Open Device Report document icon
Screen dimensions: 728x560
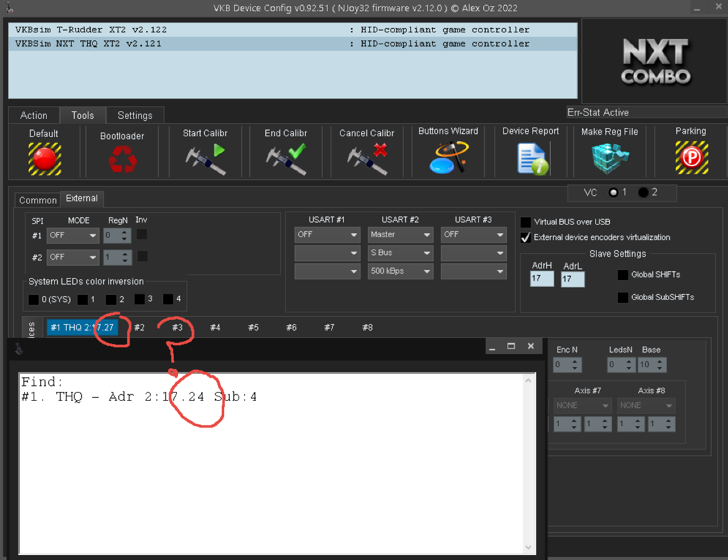(532, 159)
